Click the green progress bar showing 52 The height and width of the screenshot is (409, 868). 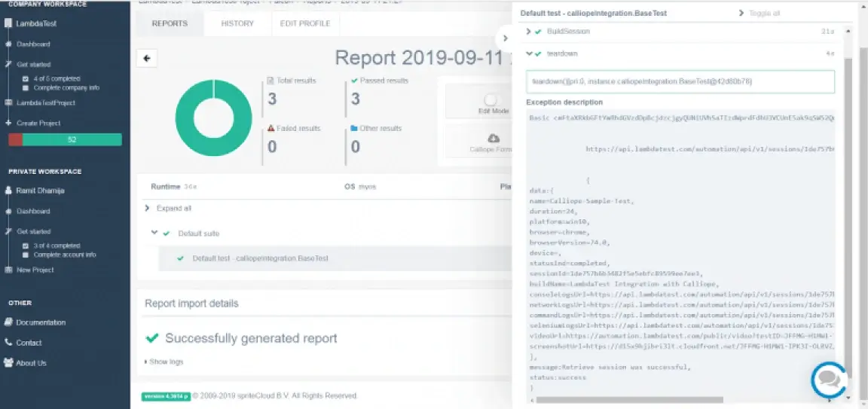click(x=72, y=140)
